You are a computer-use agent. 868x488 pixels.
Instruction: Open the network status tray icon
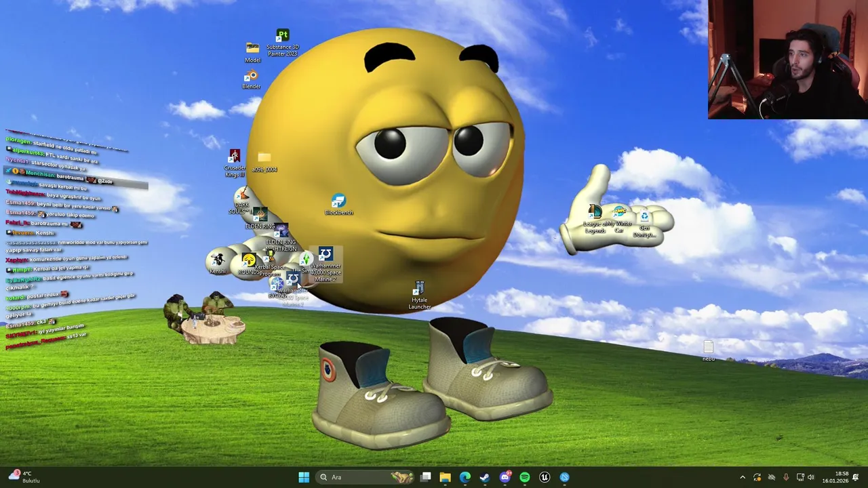pyautogui.click(x=800, y=477)
